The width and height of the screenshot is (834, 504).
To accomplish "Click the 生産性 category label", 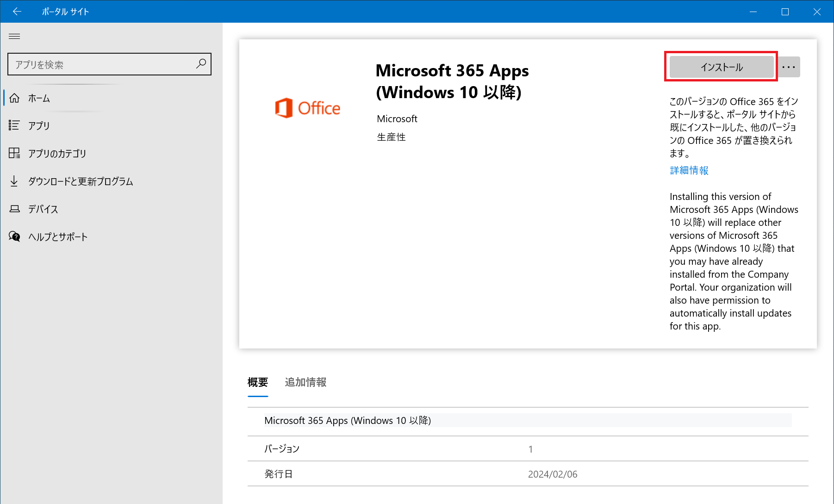I will coord(391,137).
